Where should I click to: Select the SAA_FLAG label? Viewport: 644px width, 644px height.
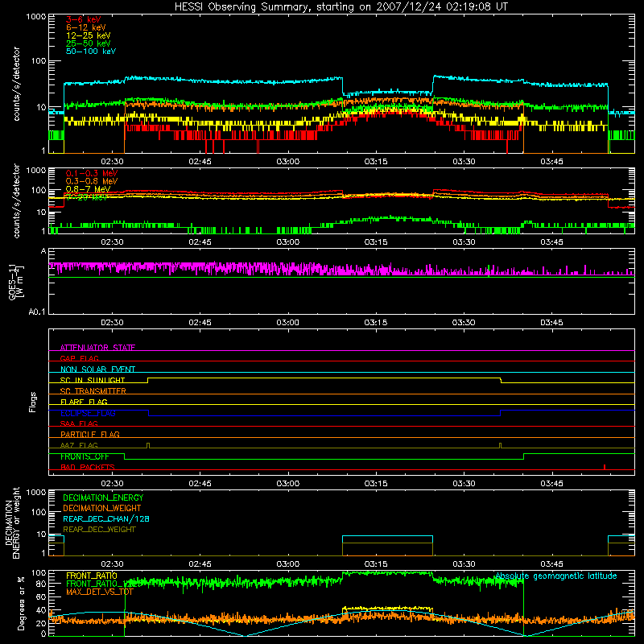[x=79, y=423]
